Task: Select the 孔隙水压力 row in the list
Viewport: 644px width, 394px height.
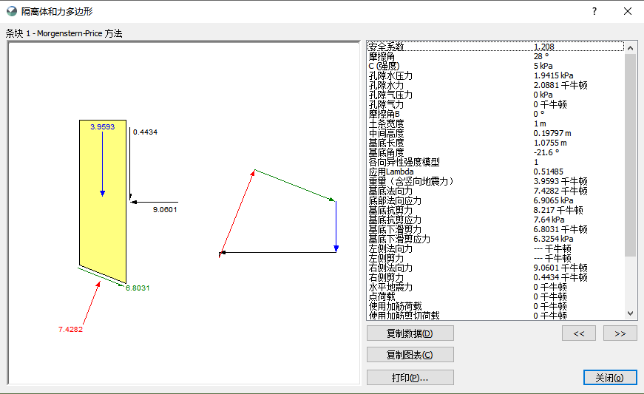Action: pyautogui.click(x=496, y=76)
